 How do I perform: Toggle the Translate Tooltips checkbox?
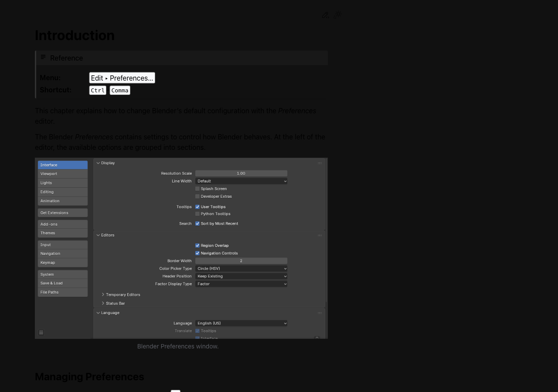coord(197,331)
